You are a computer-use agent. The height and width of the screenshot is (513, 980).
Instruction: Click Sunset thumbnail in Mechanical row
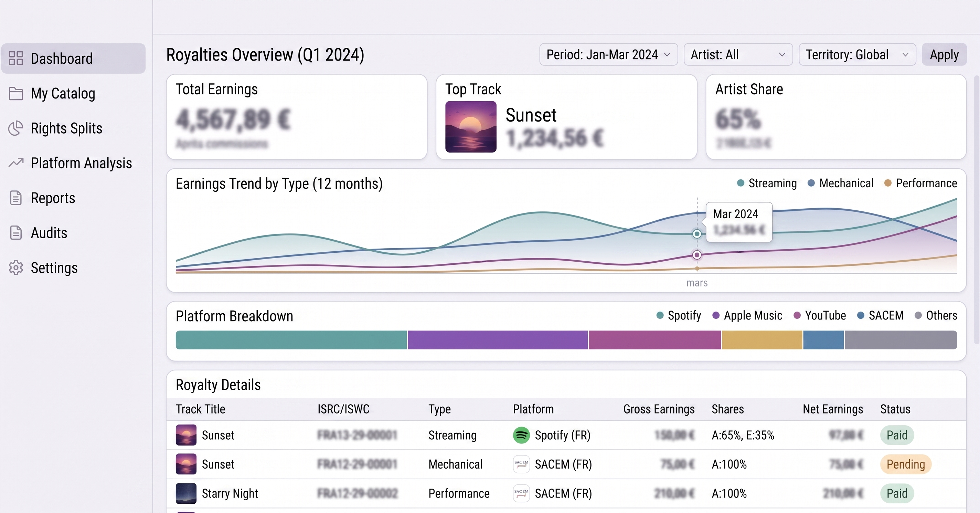tap(186, 464)
